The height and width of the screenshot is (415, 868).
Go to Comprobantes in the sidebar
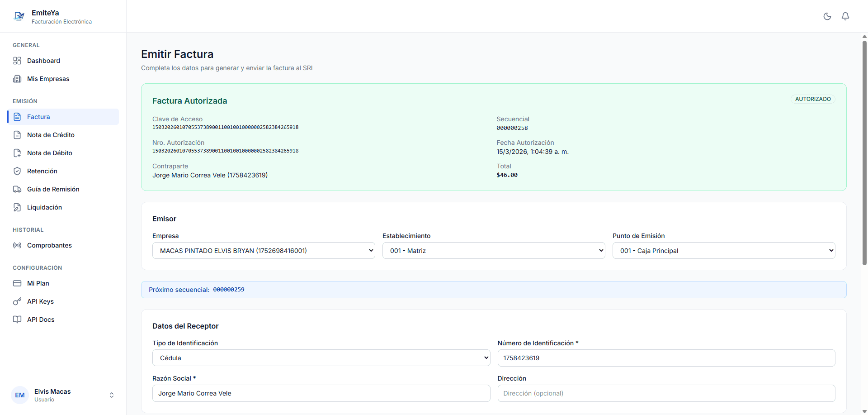(x=49, y=245)
